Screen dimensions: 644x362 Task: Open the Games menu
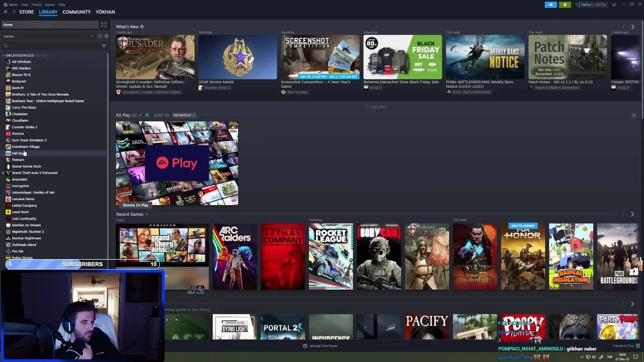pyautogui.click(x=50, y=5)
